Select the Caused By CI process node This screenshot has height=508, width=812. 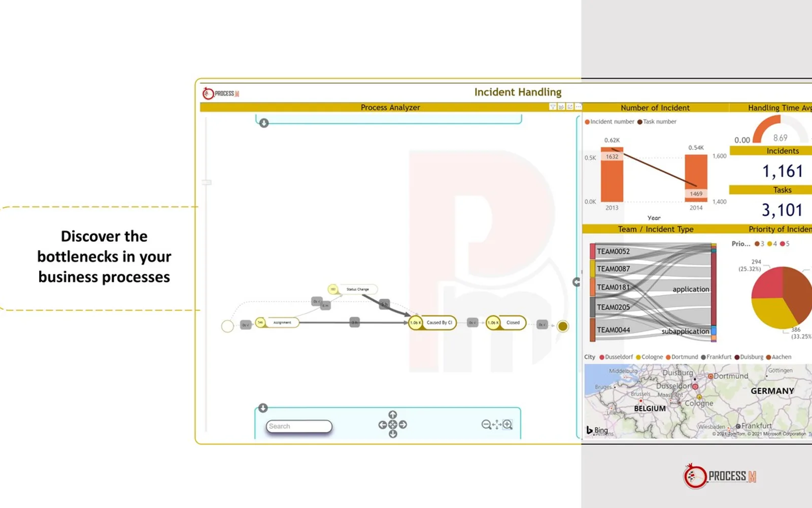tap(433, 323)
